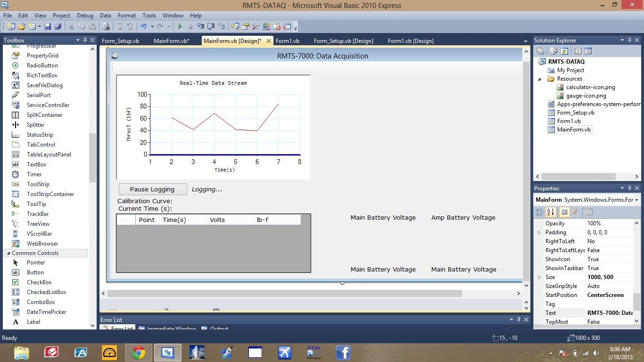Image resolution: width=644 pixels, height=362 pixels.
Task: Click the Undo toolbar icon
Action: click(143, 27)
